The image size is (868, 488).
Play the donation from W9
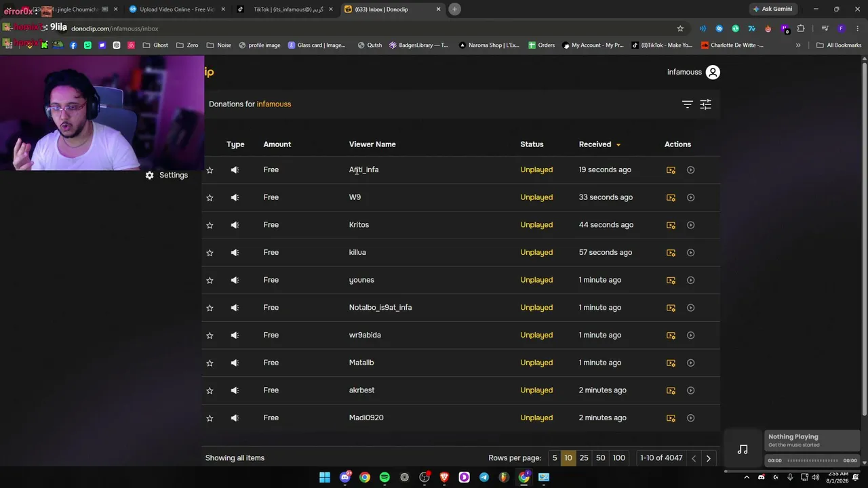[690, 197]
